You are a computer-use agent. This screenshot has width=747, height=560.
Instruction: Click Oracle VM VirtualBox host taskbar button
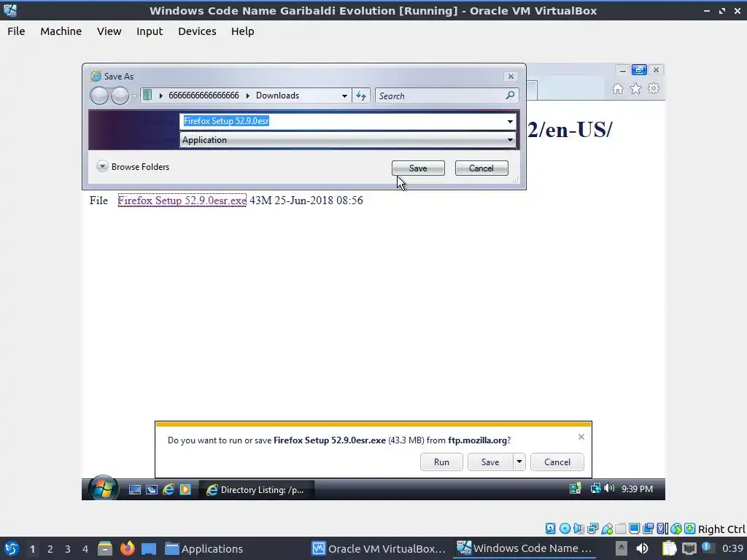point(379,548)
